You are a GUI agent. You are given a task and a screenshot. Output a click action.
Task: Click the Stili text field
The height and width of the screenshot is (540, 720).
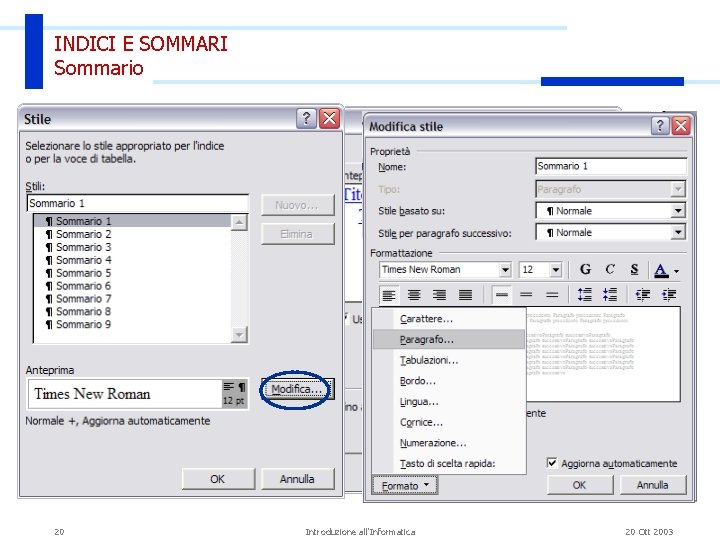(x=138, y=203)
